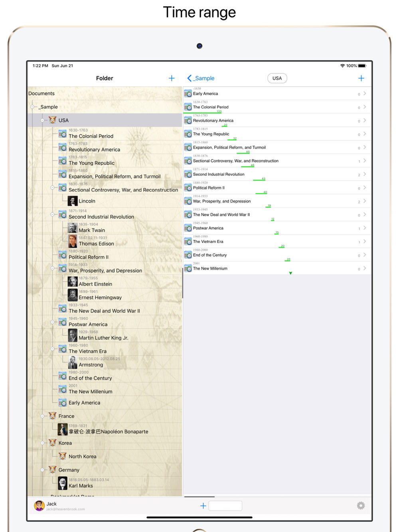Collapse the USA tree node
Image resolution: width=399 pixels, height=532 pixels.
coord(42,120)
